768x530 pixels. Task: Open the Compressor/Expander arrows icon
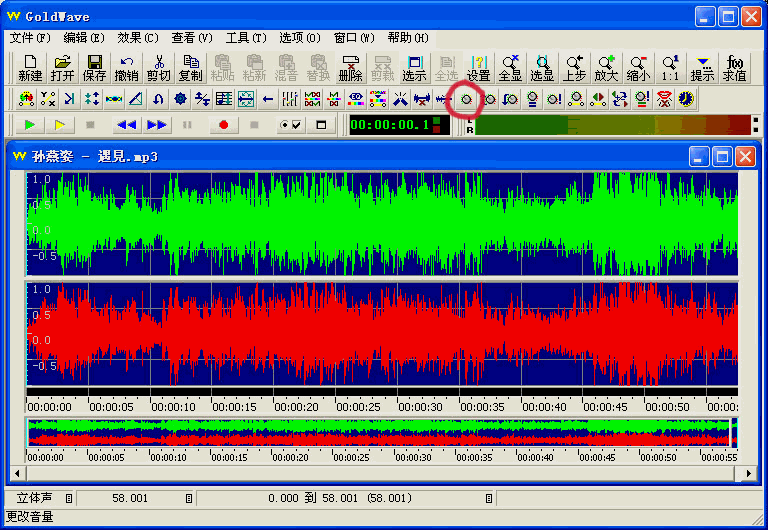[x=92, y=99]
